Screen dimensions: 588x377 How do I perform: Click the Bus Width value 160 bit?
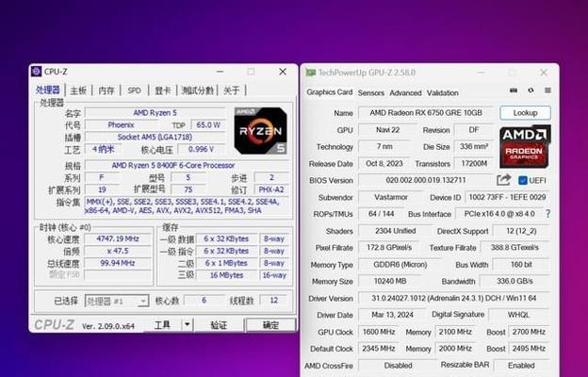click(x=521, y=265)
